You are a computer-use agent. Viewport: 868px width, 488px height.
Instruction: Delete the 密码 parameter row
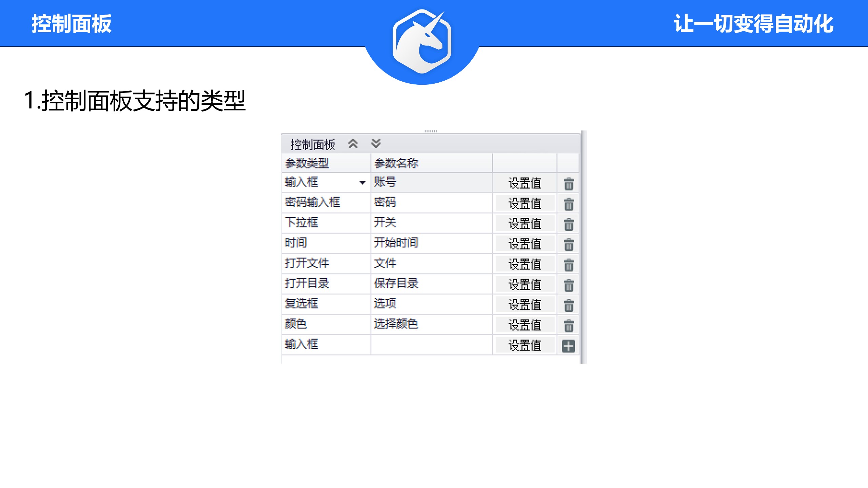[x=569, y=204]
